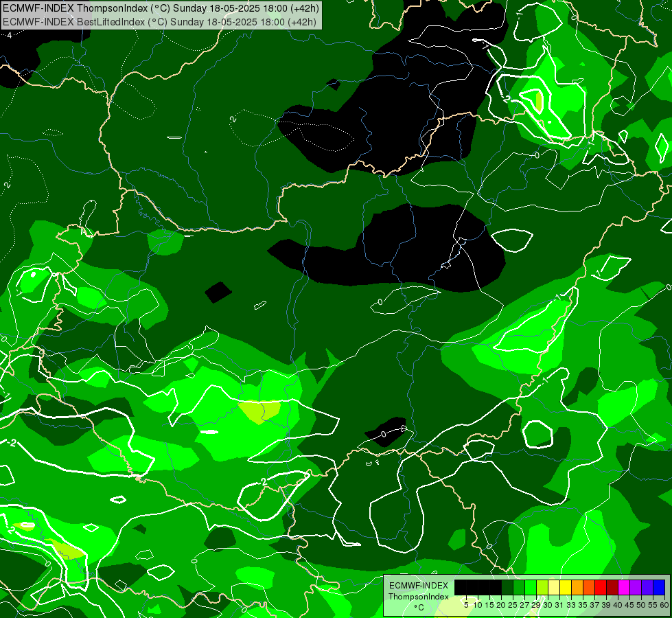This screenshot has height=618, width=672.
Task: Click the legend tick label '35'
Action: (583, 605)
